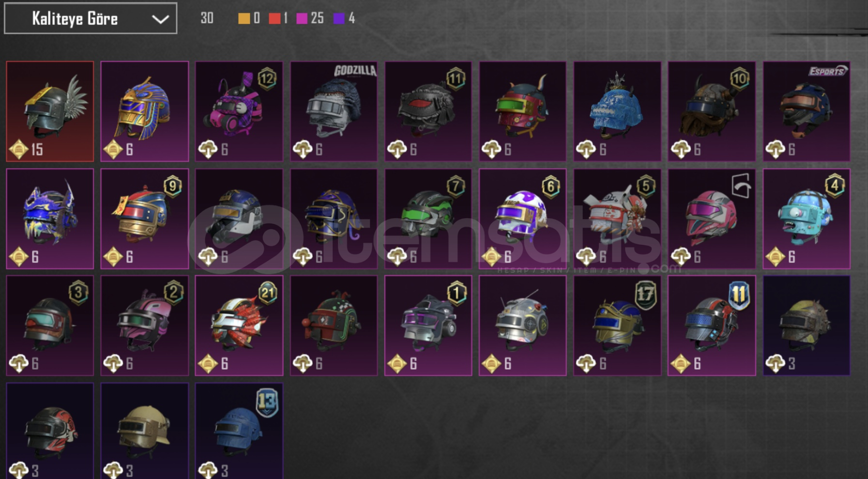868x479 pixels.
Task: Filter by the pink rarity swatch showing 25
Action: pos(302,18)
